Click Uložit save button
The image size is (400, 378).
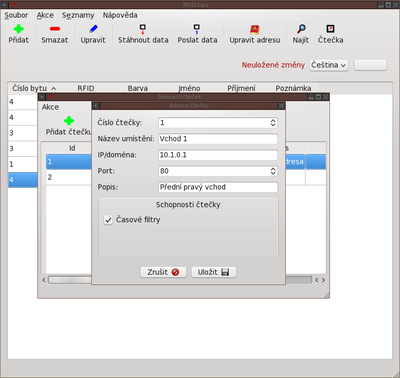pos(213,272)
